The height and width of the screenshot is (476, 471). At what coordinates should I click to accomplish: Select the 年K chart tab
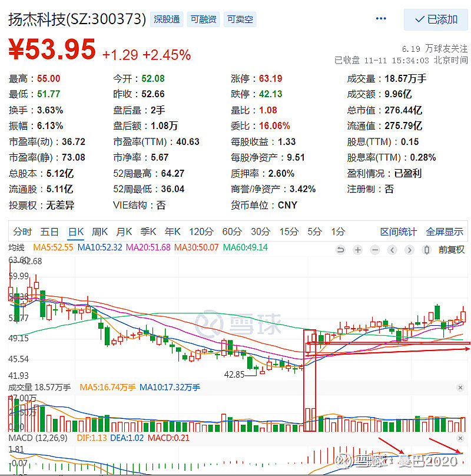coord(173,232)
